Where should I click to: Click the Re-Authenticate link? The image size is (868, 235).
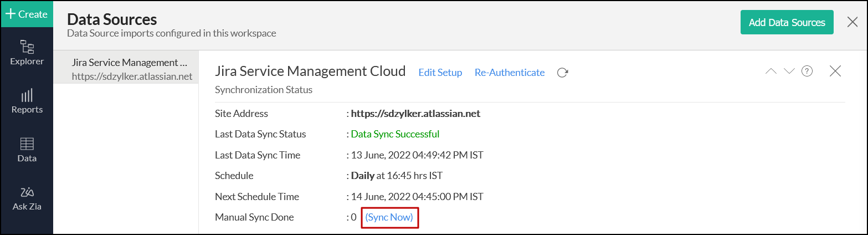pyautogui.click(x=510, y=73)
